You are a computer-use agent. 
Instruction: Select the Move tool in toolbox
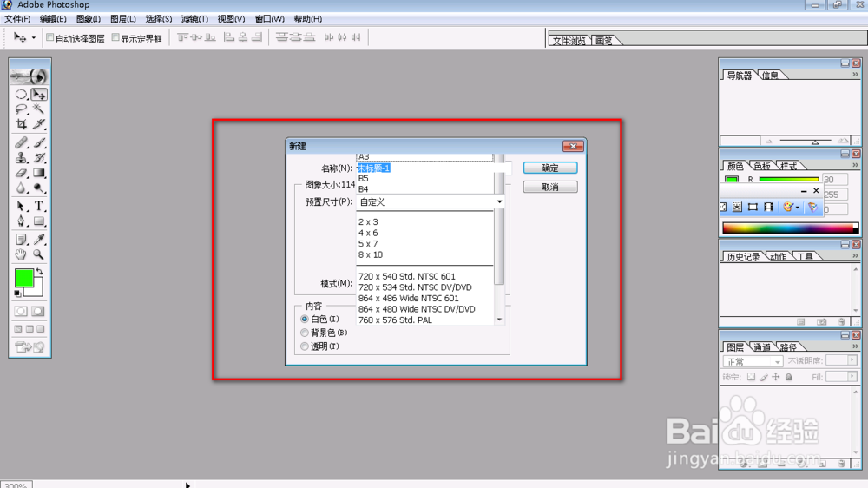point(39,95)
